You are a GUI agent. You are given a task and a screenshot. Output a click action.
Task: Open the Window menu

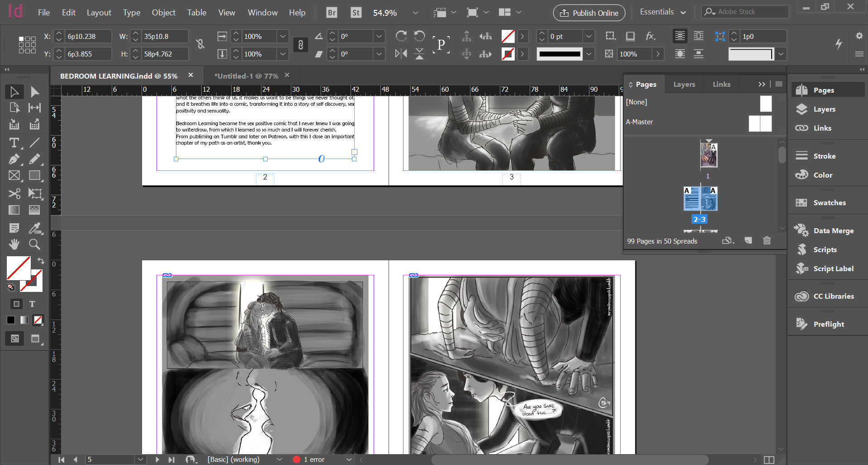[x=263, y=13]
